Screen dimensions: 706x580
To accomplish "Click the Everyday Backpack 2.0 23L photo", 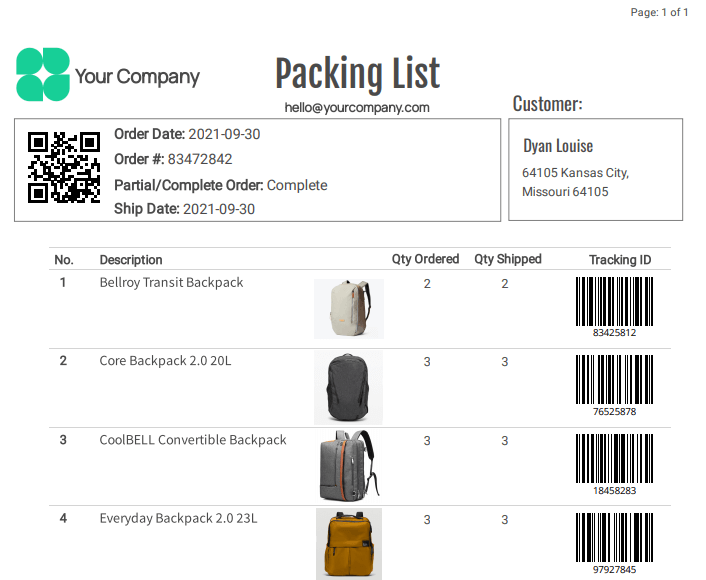I will (x=349, y=544).
